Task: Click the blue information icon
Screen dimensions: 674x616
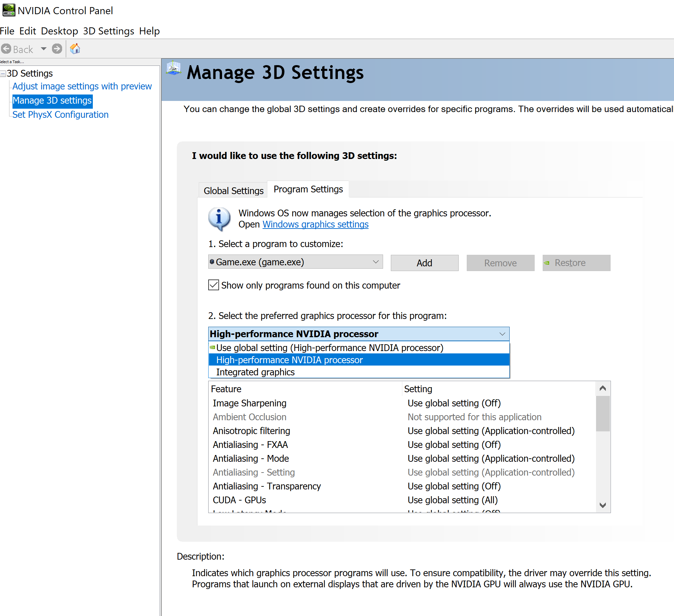Action: point(219,219)
